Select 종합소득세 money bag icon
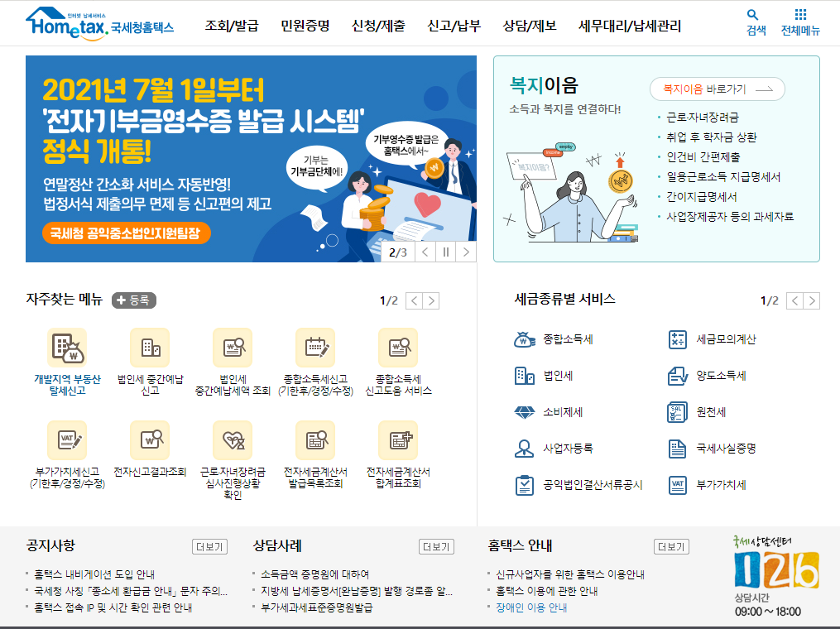This screenshot has height=629, width=840. coord(525,339)
